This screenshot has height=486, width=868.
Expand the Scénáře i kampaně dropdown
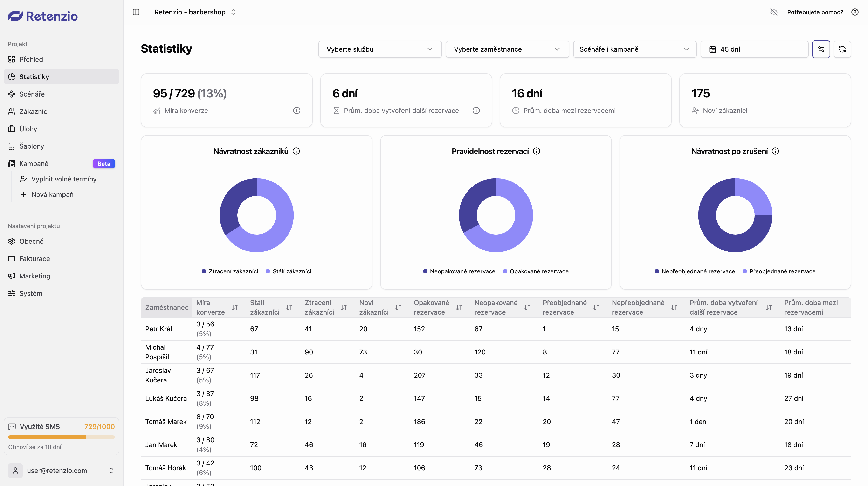(x=634, y=49)
